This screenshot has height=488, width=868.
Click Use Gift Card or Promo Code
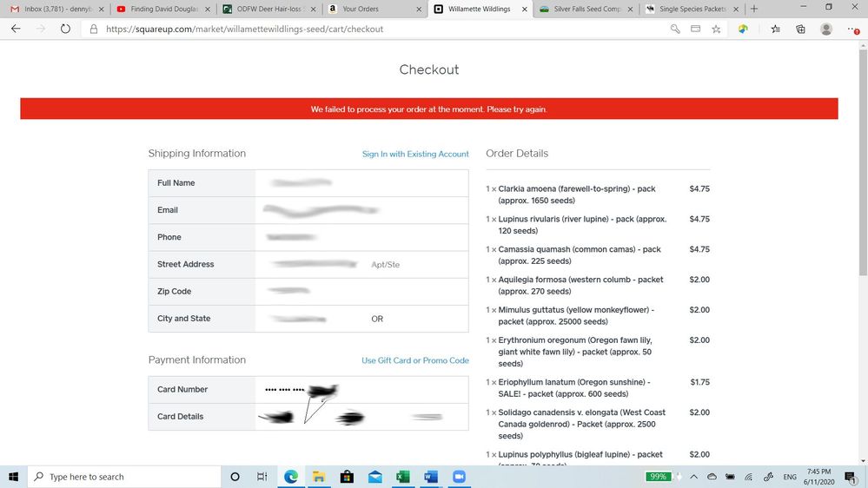pyautogui.click(x=415, y=360)
